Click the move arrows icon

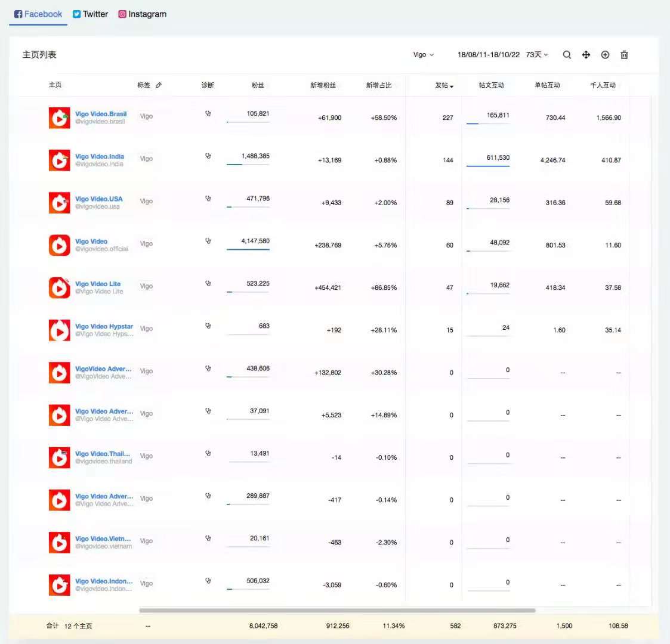(x=586, y=55)
